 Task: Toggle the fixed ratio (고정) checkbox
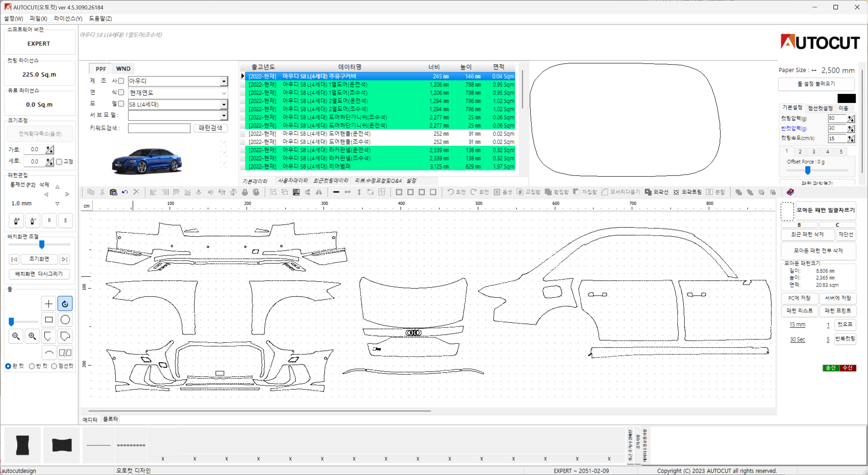tap(59, 162)
